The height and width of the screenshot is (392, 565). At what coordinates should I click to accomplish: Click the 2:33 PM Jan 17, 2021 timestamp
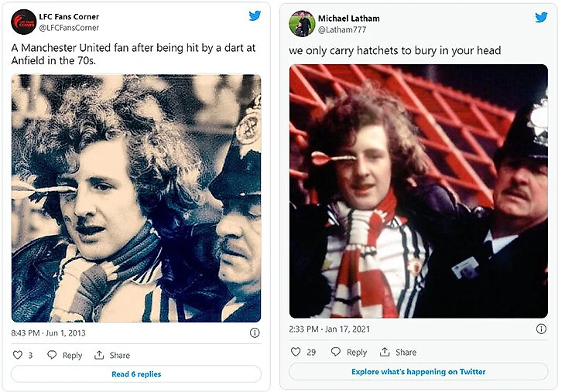pyautogui.click(x=329, y=329)
